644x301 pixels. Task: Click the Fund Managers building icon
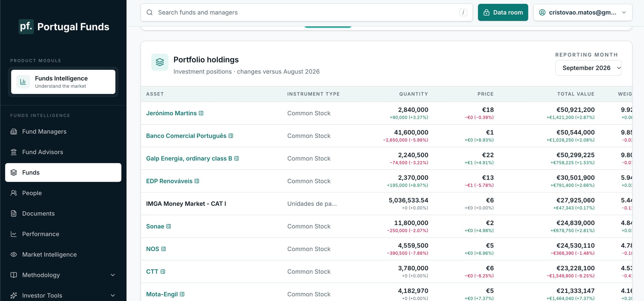point(14,131)
